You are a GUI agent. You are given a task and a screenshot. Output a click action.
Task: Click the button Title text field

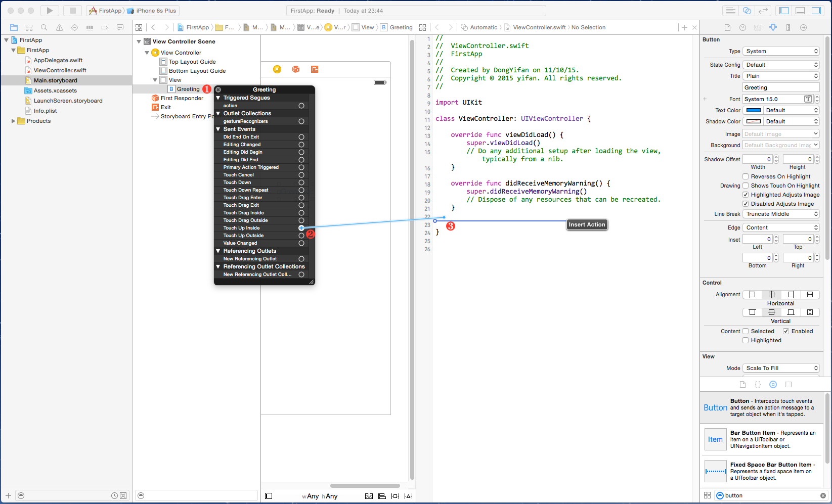point(781,87)
